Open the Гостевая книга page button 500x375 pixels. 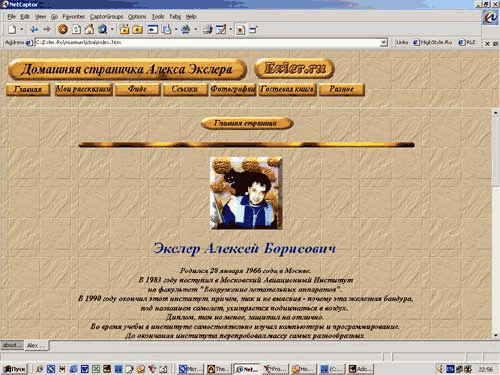[287, 89]
